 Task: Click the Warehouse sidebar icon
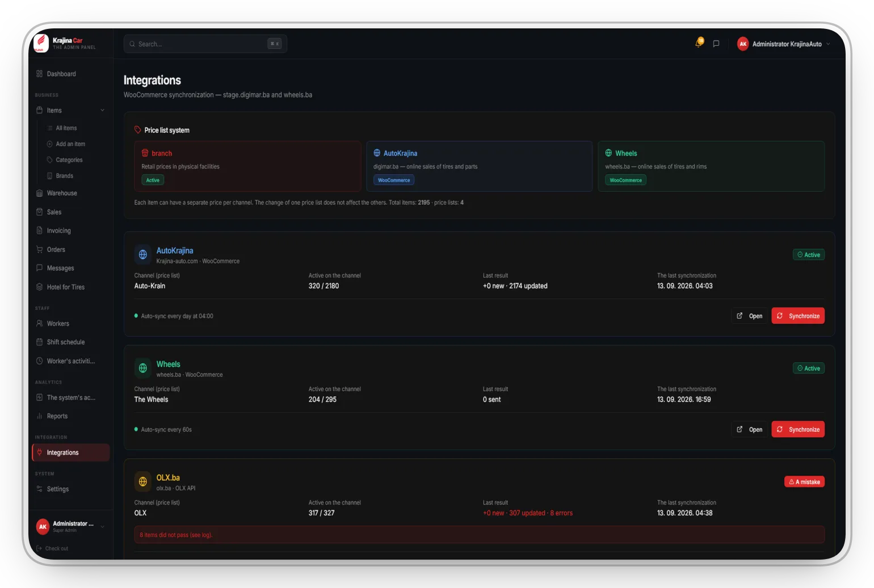coord(39,193)
